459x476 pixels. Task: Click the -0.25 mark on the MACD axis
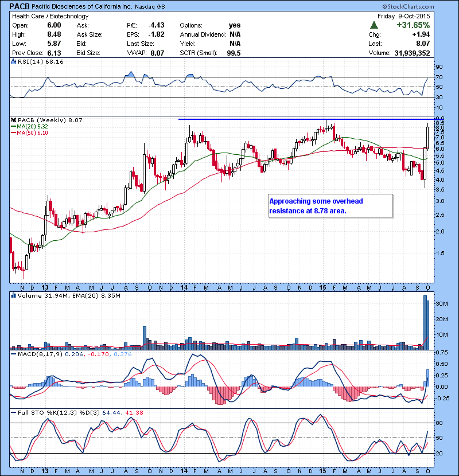442,398
